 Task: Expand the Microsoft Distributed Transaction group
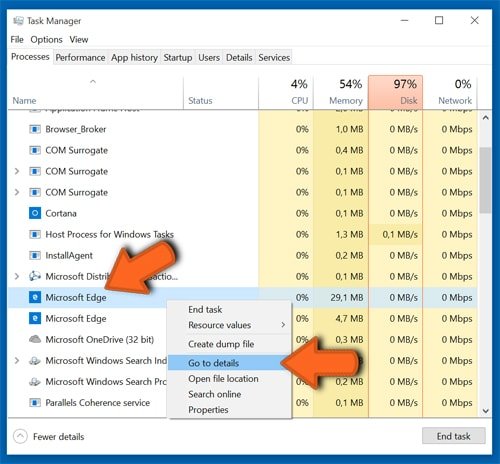[x=17, y=276]
